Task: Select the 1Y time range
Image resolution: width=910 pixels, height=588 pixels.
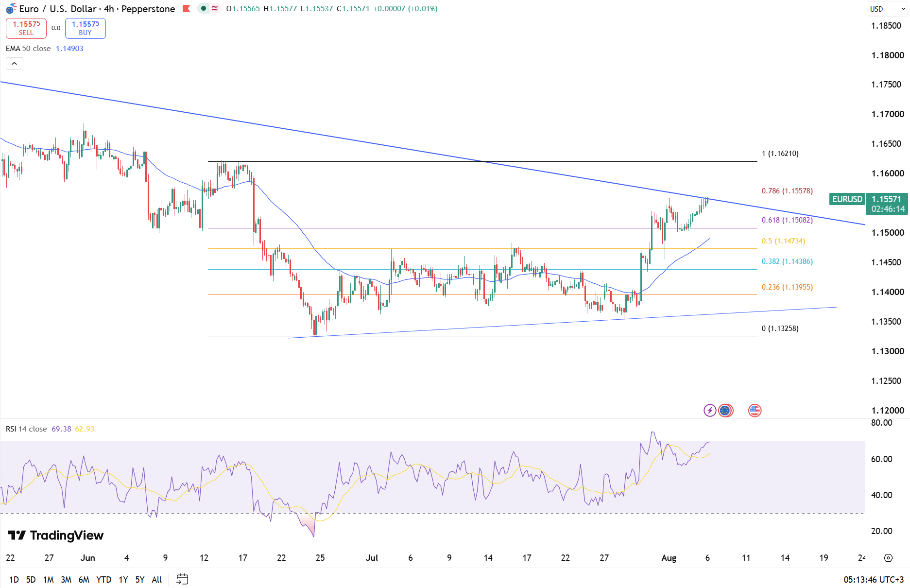Action: [x=123, y=579]
